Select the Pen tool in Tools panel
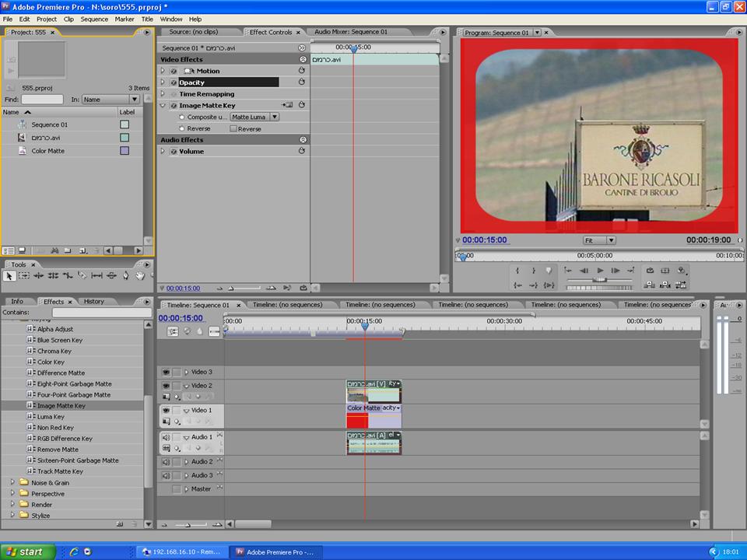The height and width of the screenshot is (560, 747). click(125, 275)
